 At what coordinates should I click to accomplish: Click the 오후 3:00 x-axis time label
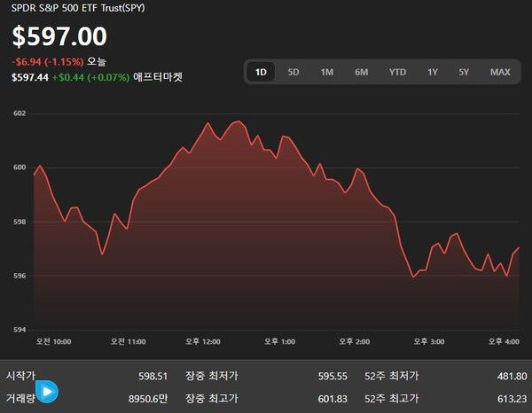(430, 341)
